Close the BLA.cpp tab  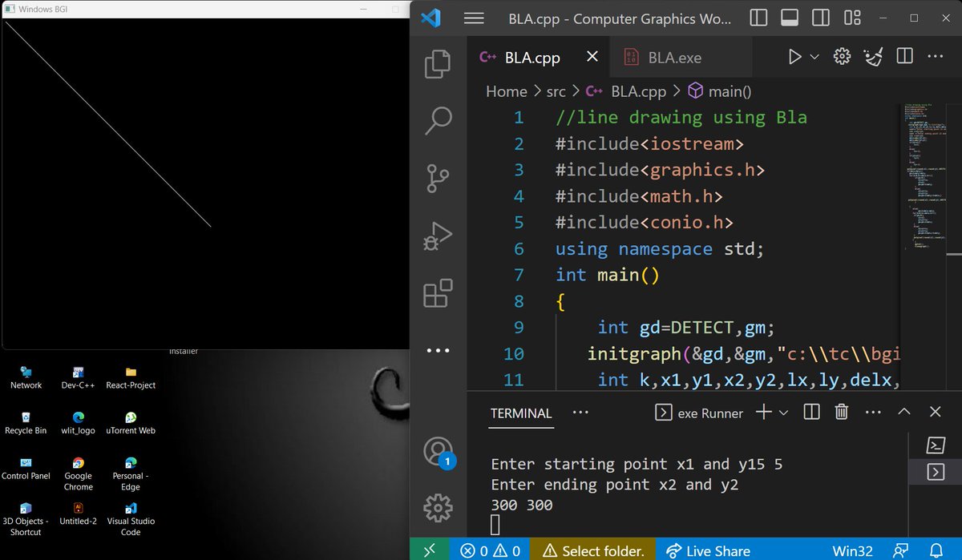click(592, 57)
